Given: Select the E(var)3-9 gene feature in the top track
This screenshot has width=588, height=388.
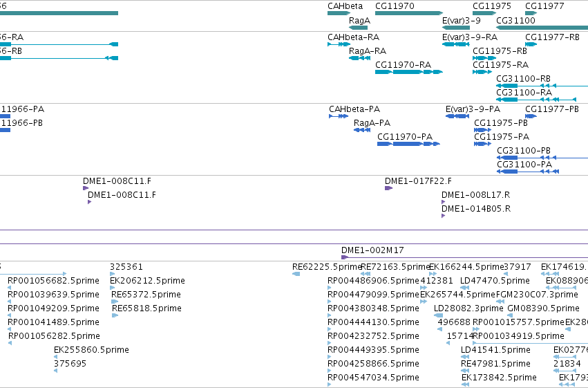Looking at the screenshot, I should 455,28.
